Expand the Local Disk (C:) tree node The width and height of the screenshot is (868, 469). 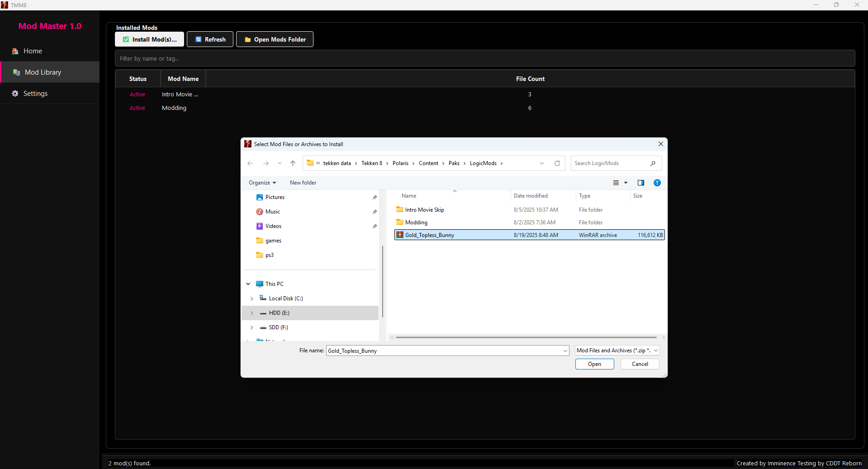(x=252, y=298)
